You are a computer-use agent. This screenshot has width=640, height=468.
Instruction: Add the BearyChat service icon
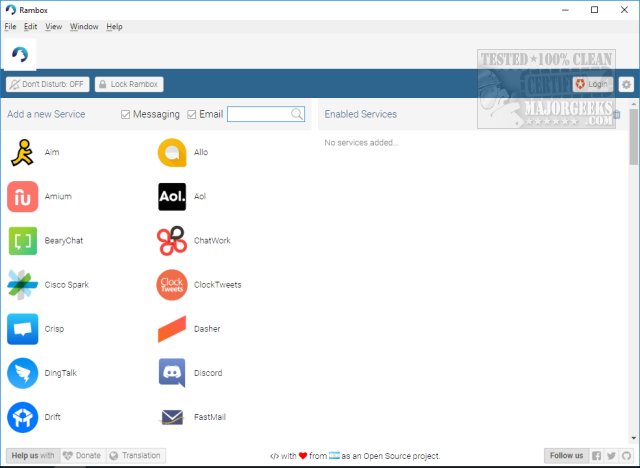pyautogui.click(x=22, y=241)
